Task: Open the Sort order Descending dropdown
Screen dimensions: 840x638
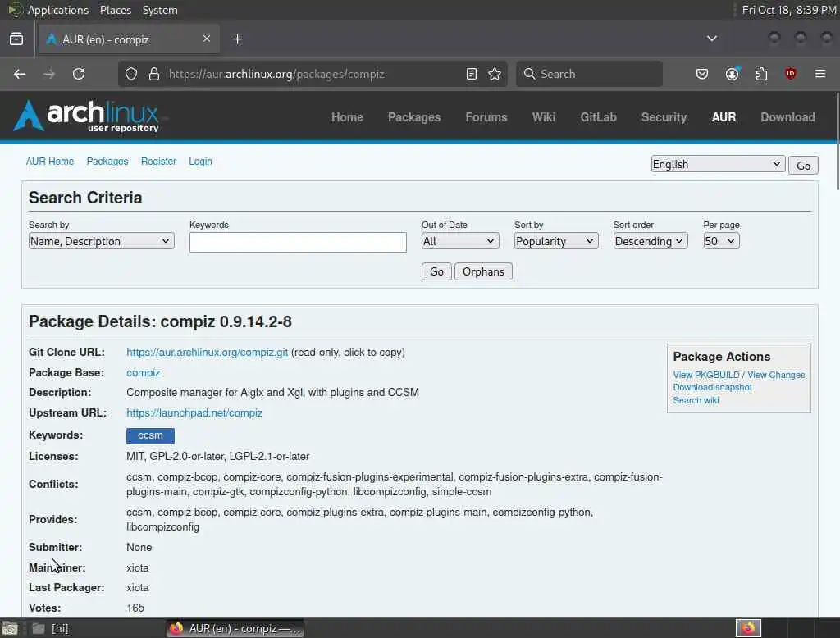Action: coord(650,241)
